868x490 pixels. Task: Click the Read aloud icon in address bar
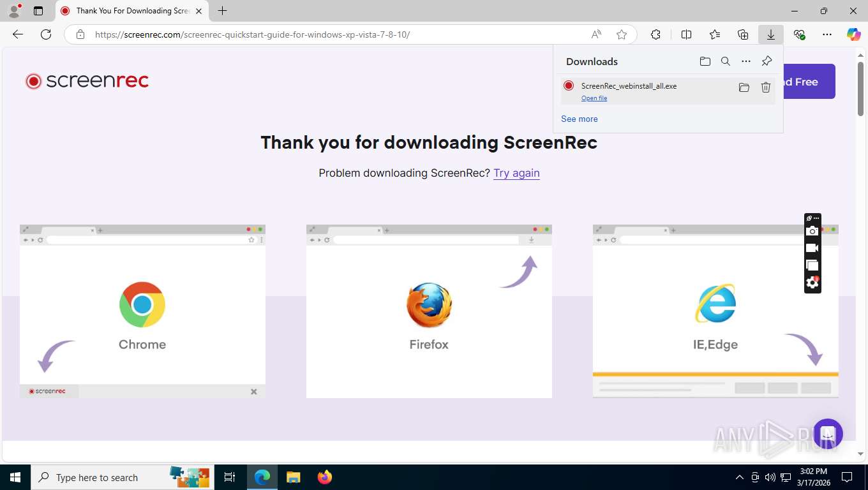(596, 34)
